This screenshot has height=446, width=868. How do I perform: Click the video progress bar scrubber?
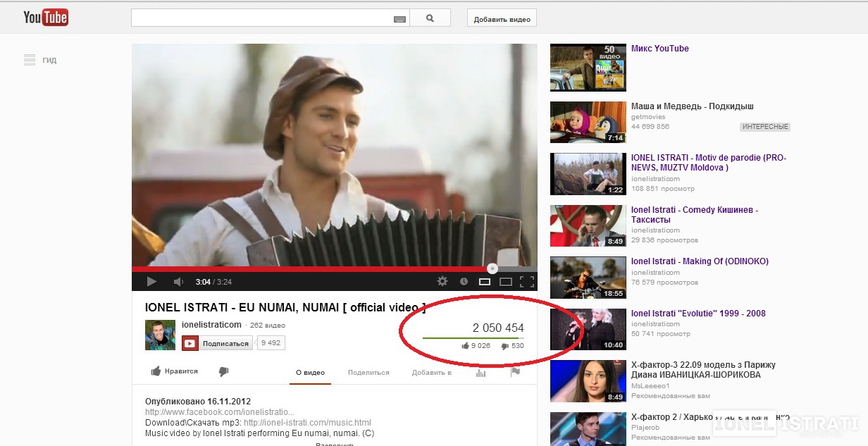coord(492,268)
